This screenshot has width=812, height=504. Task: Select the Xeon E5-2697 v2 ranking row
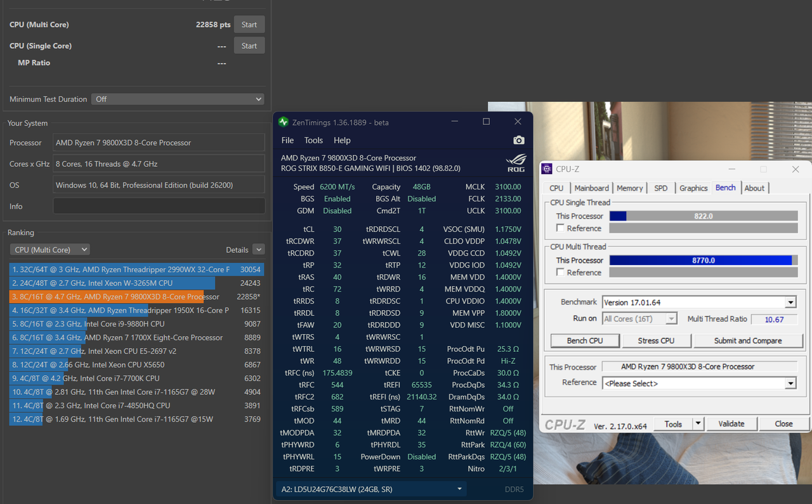[136, 351]
